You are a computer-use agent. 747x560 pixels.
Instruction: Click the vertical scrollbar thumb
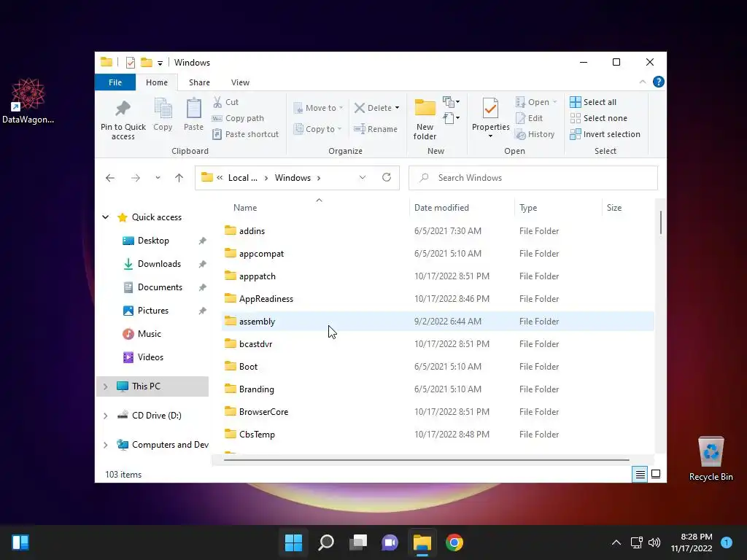[661, 222]
